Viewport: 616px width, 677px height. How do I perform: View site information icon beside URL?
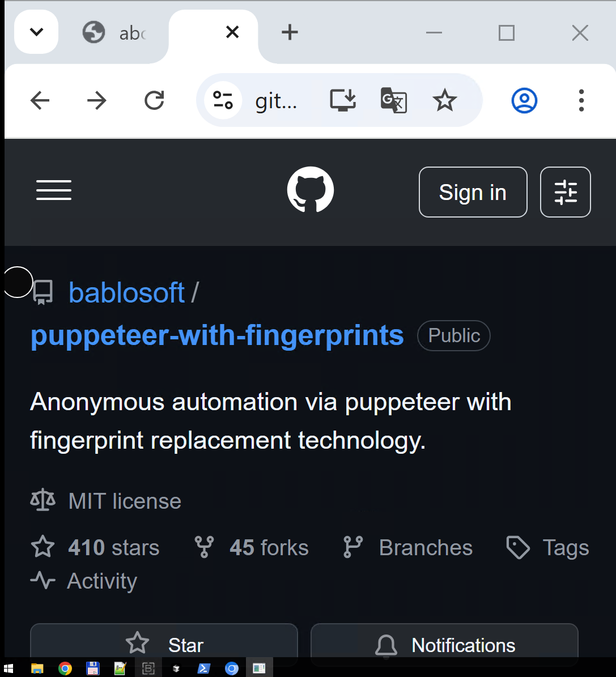223,100
